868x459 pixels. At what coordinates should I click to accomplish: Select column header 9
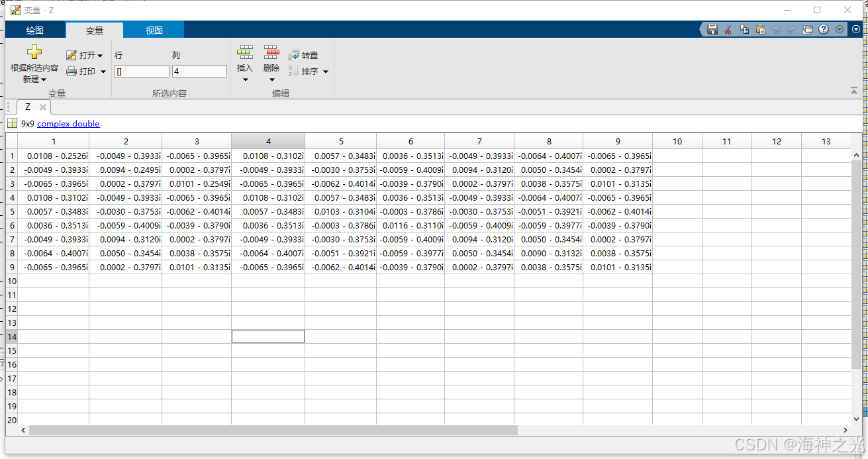click(618, 141)
